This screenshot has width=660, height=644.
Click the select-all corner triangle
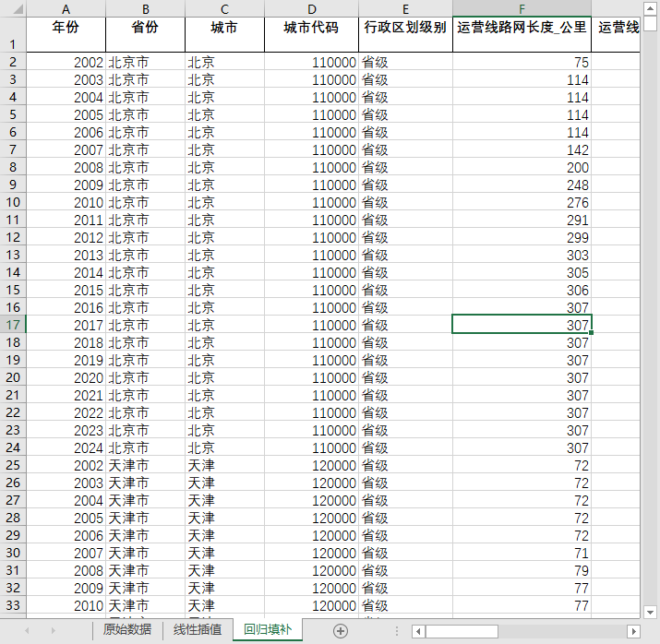click(18, 9)
